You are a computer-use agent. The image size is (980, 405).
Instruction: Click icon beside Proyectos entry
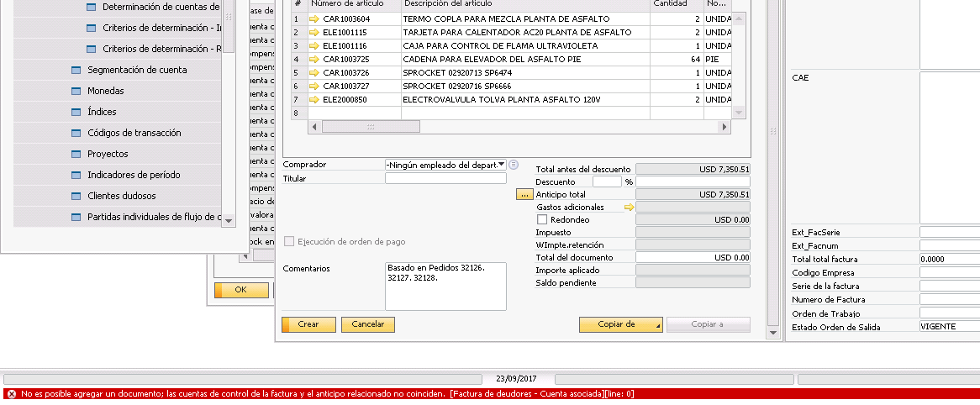click(76, 154)
